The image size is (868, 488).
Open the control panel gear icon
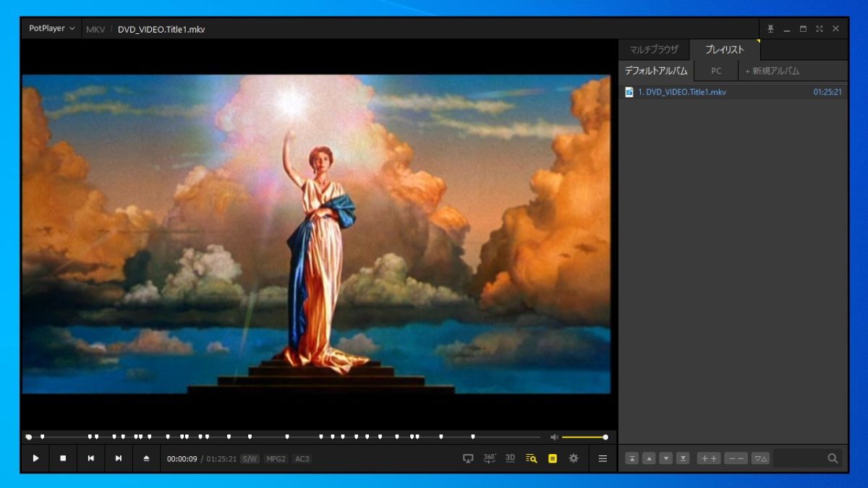pyautogui.click(x=574, y=458)
